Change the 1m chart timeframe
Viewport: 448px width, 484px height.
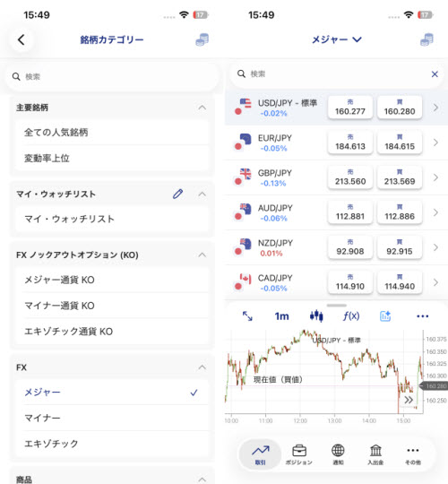click(281, 316)
